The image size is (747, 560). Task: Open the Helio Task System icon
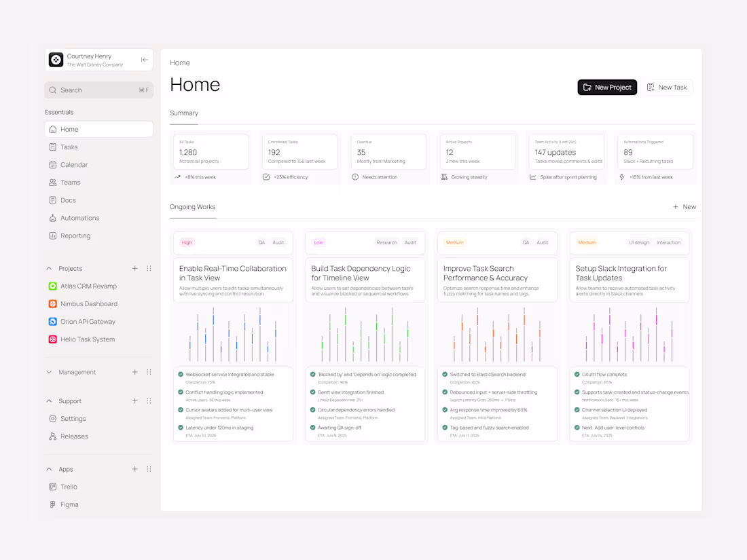tap(54, 339)
